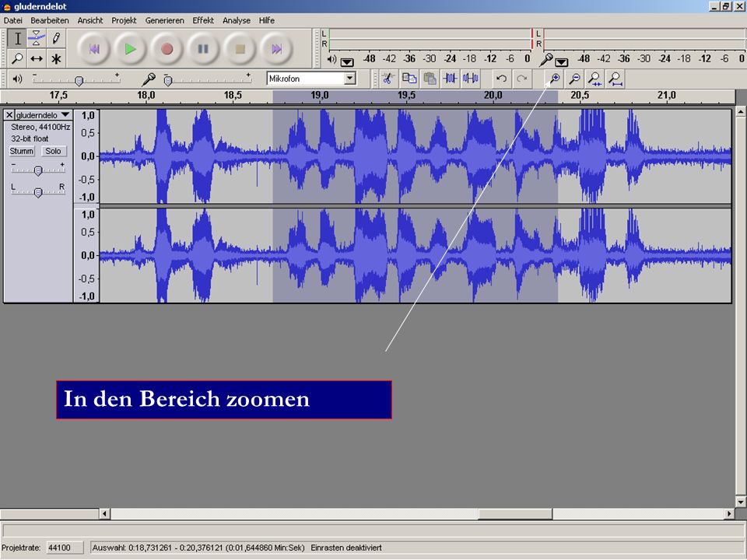747x560 pixels.
Task: Undo the last action
Action: pos(501,79)
